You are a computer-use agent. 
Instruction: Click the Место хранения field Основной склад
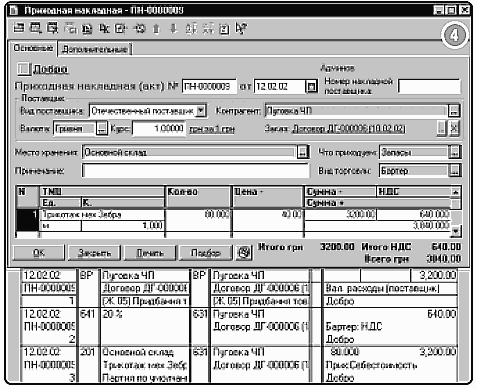(189, 152)
